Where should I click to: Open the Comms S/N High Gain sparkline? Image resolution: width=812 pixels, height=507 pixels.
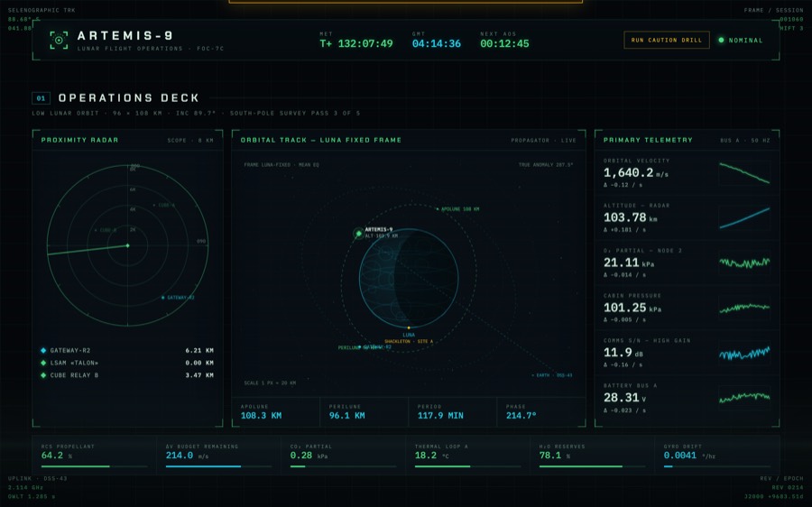click(x=744, y=354)
